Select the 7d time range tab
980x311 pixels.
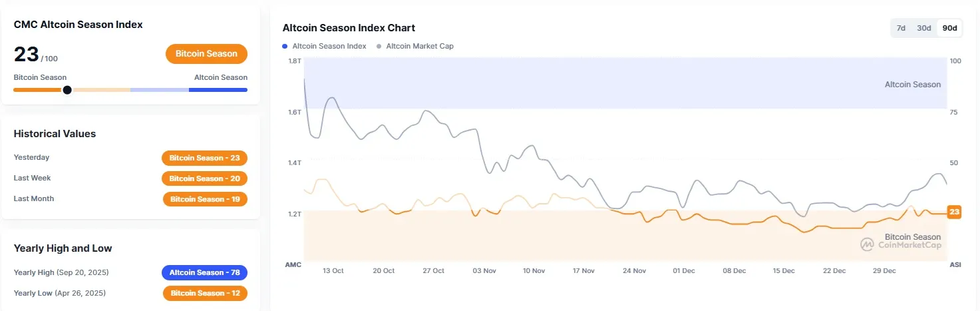(901, 28)
